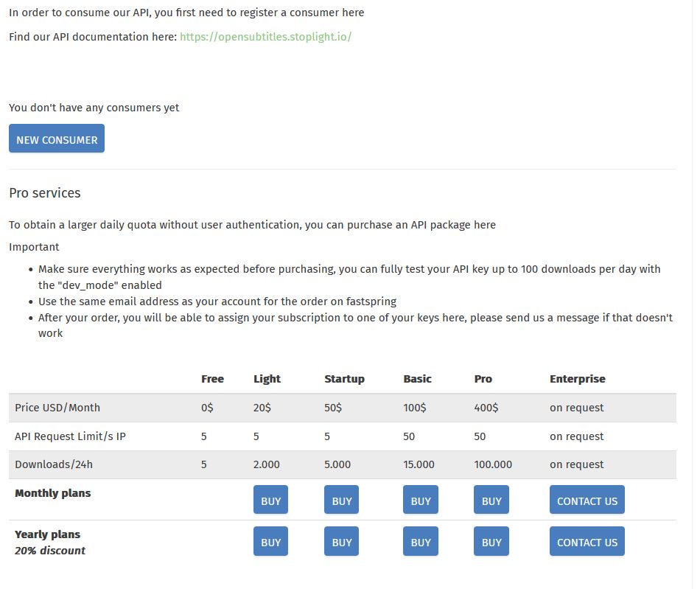Click the Enterprise column header
The height and width of the screenshot is (589, 700).
pos(577,379)
